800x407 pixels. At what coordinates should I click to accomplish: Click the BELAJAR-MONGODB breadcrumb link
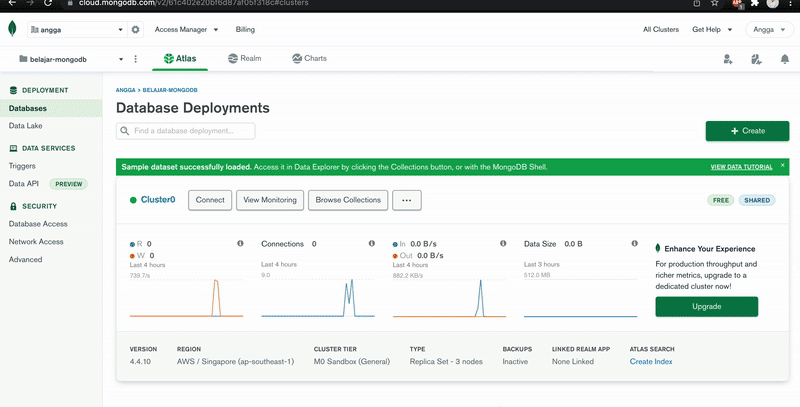(170, 90)
